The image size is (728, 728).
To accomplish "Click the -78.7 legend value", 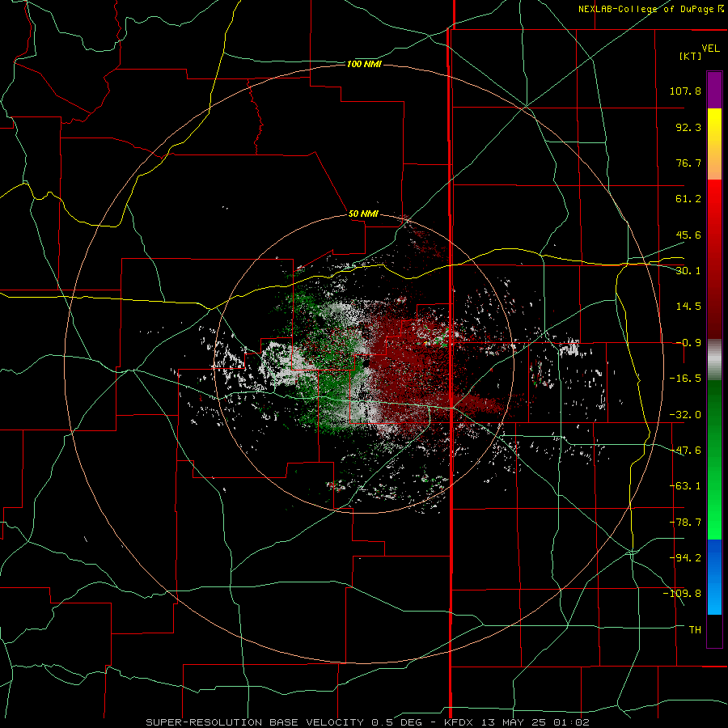I will 685,523.
